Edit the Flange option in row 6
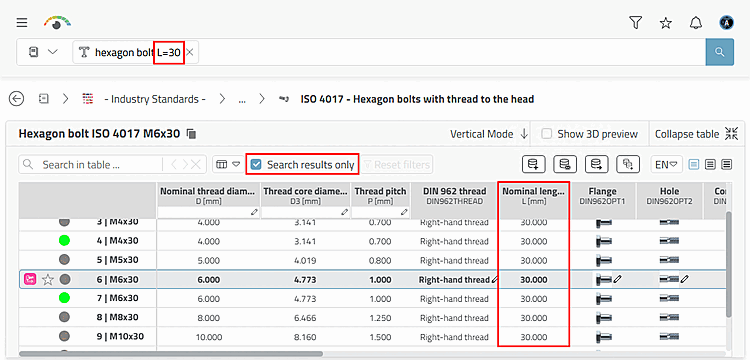 point(618,279)
